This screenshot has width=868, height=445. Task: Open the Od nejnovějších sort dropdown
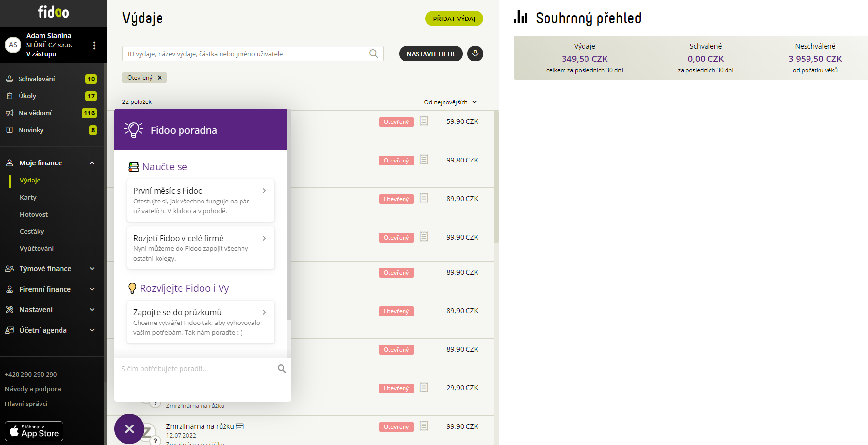tap(450, 102)
